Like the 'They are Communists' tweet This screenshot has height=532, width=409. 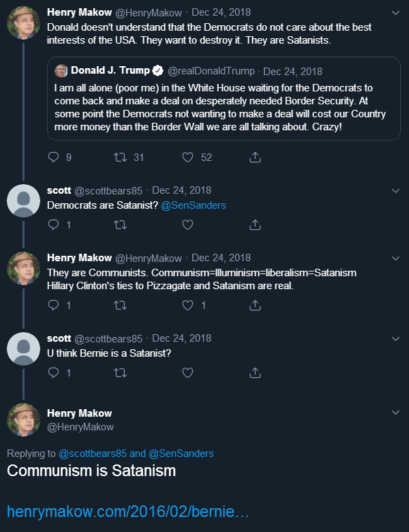pos(188,306)
